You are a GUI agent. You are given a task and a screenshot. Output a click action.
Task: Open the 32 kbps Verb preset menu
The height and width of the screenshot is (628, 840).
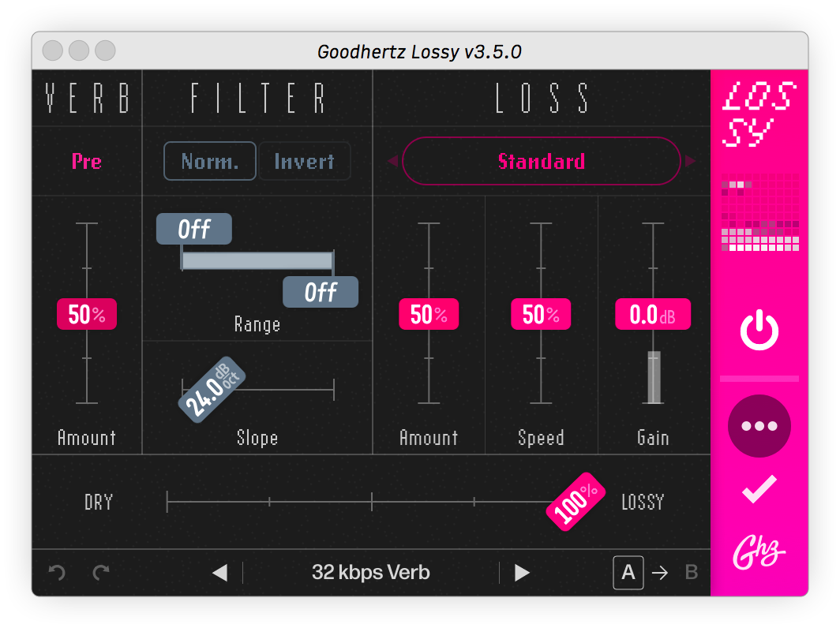click(371, 573)
